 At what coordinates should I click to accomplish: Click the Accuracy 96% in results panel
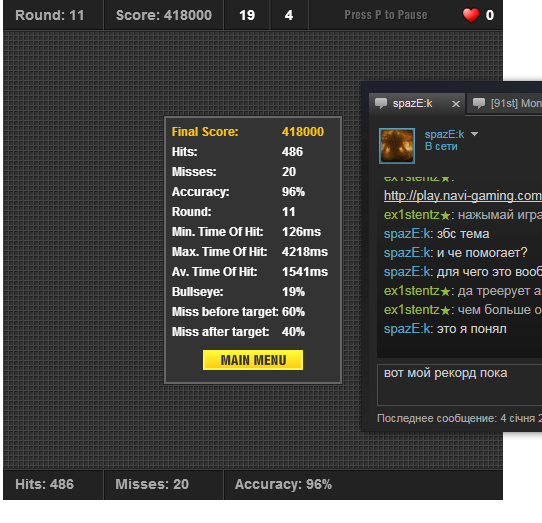coord(293,192)
